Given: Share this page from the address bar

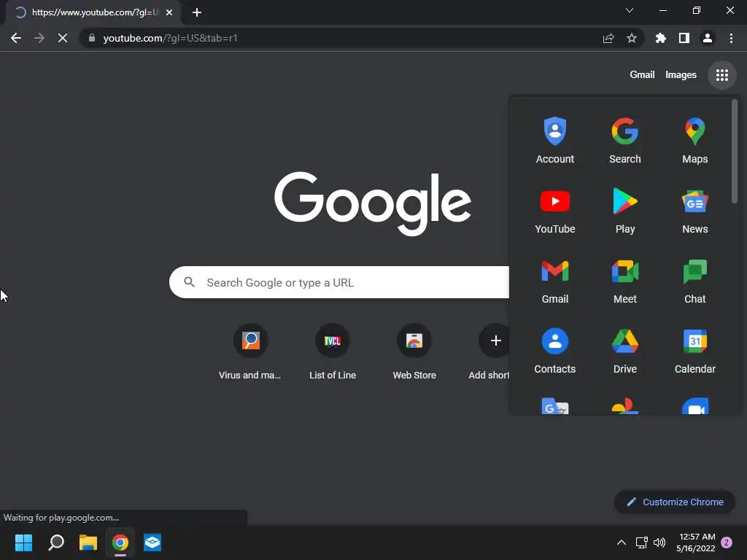Looking at the screenshot, I should pos(608,38).
